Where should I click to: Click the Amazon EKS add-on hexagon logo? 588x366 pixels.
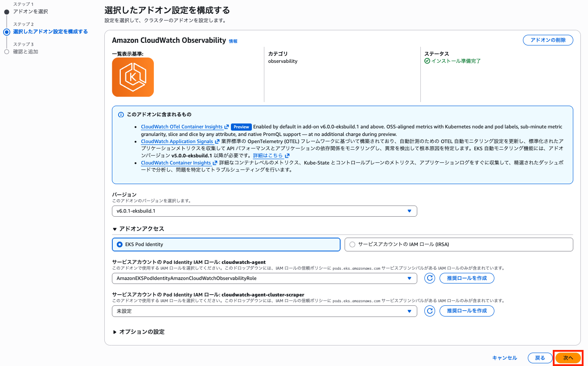(132, 77)
